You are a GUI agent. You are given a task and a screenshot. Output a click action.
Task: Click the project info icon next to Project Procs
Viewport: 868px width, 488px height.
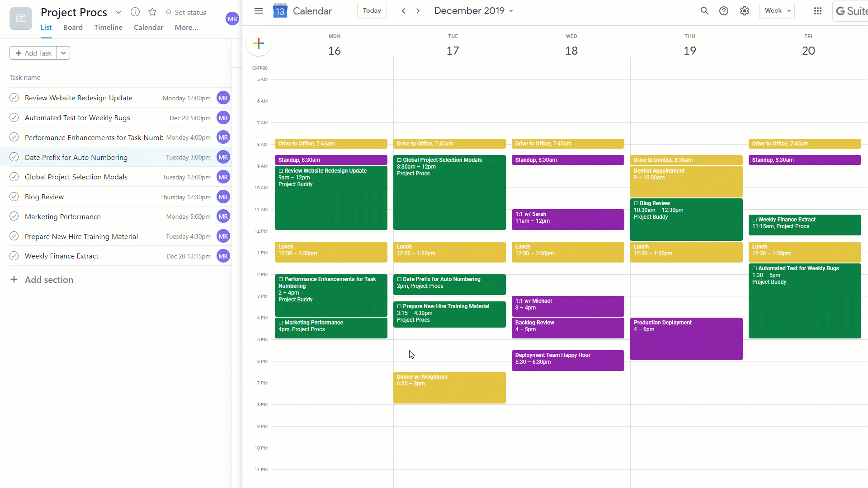135,12
